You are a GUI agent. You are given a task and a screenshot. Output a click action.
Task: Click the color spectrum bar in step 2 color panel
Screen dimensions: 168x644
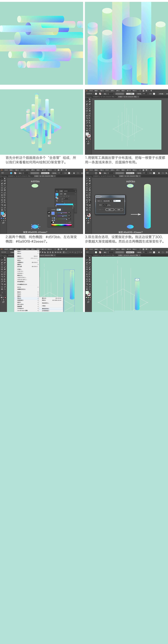tap(62, 225)
